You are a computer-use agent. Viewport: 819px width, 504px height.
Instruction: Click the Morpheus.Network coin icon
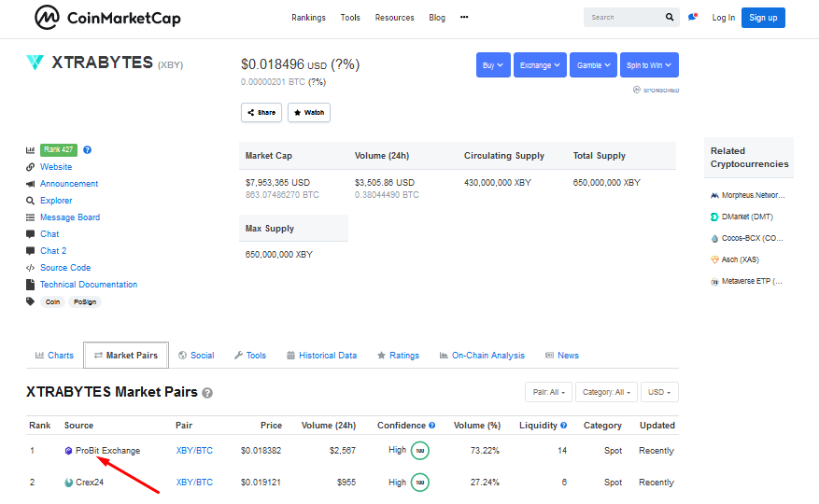coord(714,195)
